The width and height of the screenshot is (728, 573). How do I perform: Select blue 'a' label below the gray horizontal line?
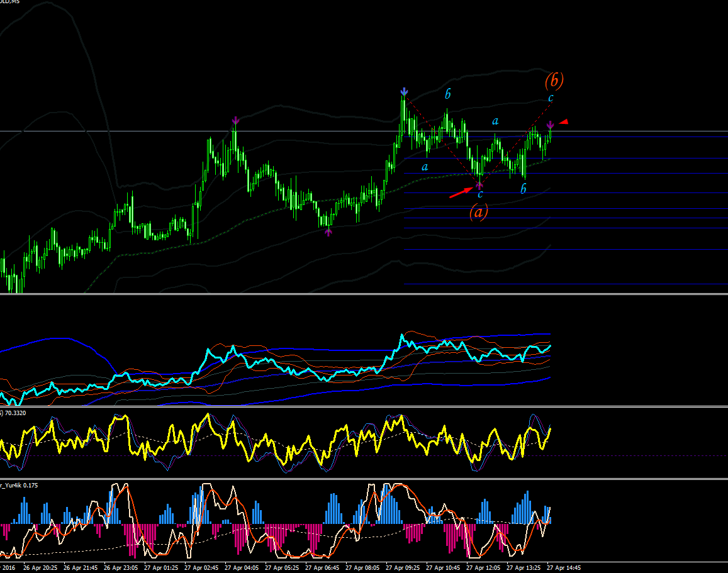click(x=425, y=167)
